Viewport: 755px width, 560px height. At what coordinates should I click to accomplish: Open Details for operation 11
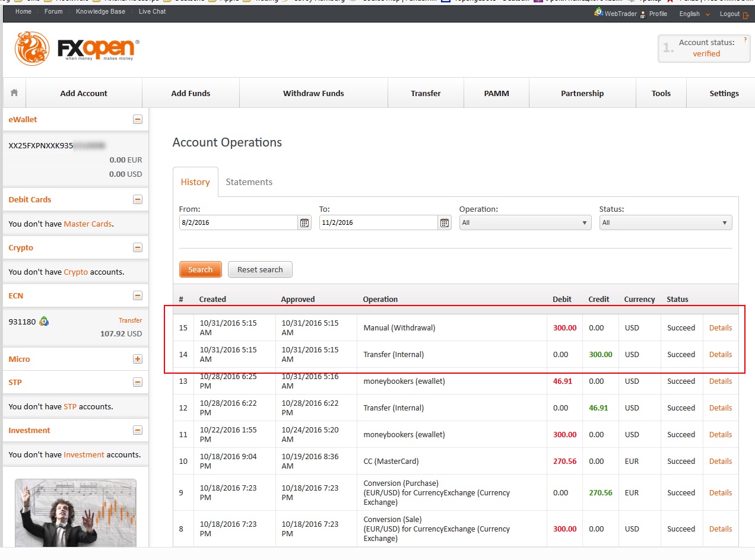[721, 434]
